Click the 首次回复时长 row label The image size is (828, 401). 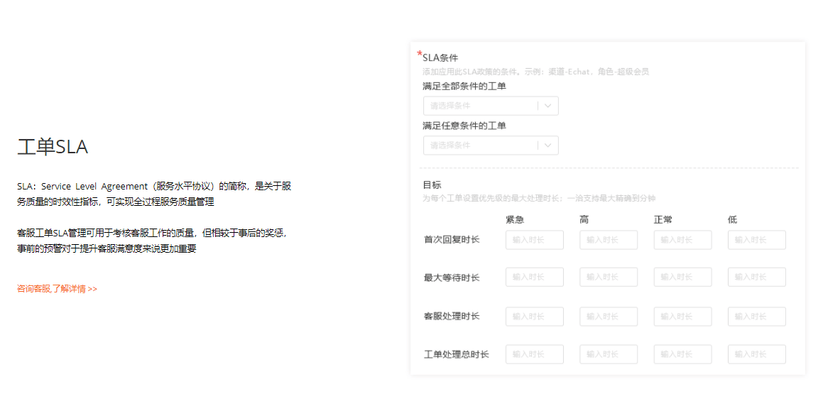[x=451, y=240]
